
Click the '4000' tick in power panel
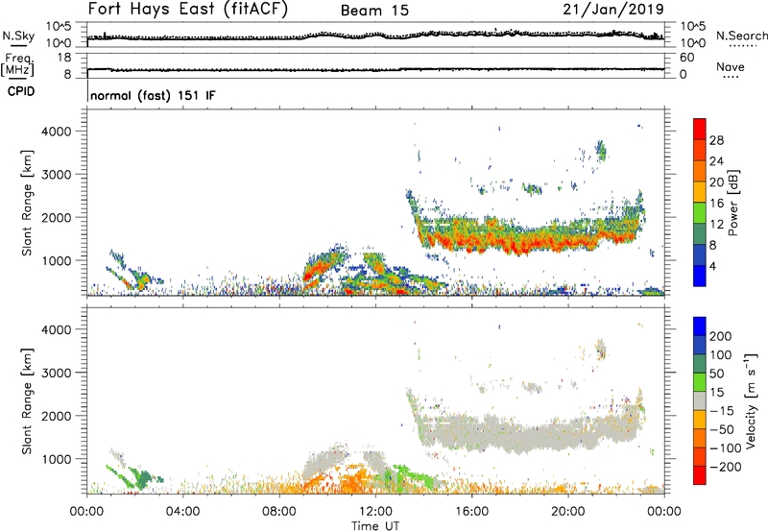(x=56, y=132)
